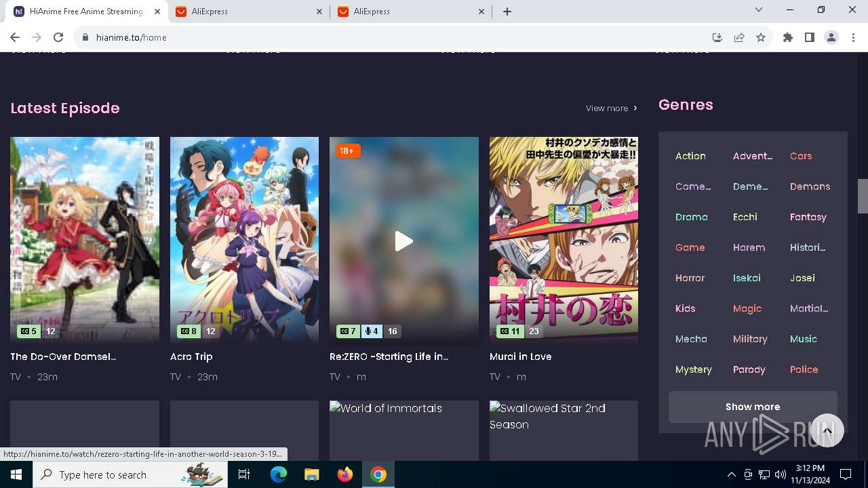Select the Horror genre

[x=690, y=278]
